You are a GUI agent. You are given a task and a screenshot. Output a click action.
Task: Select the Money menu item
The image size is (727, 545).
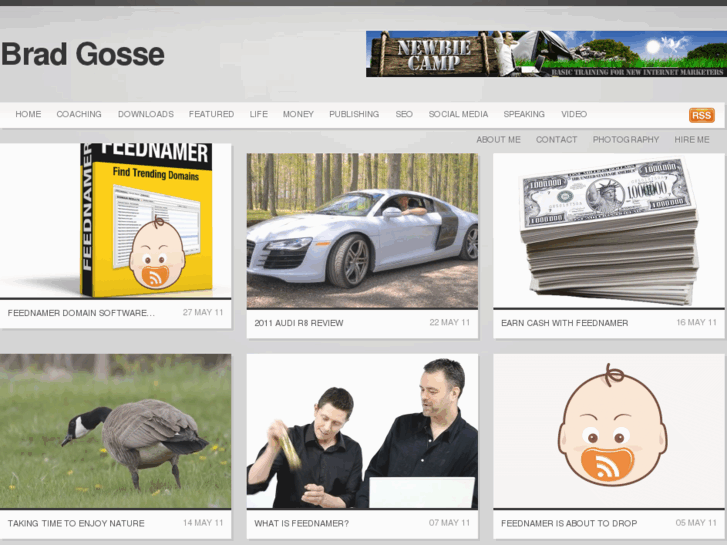pyautogui.click(x=298, y=114)
